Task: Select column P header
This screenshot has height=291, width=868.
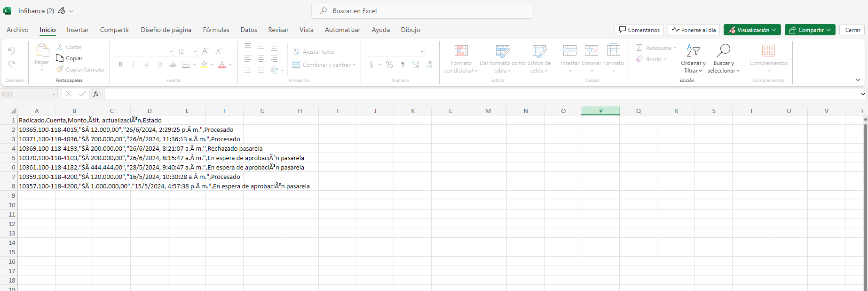Action: pos(600,111)
